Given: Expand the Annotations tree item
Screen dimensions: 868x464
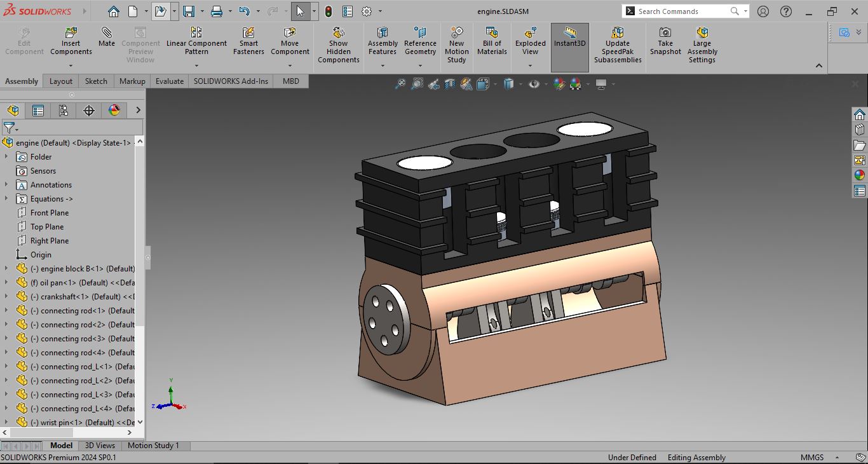Looking at the screenshot, I should click(x=6, y=185).
